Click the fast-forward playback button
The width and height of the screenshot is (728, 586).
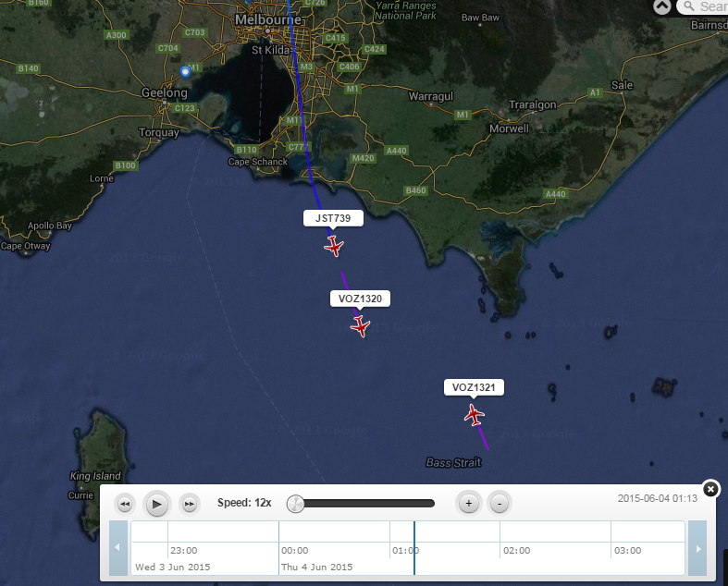(x=189, y=504)
